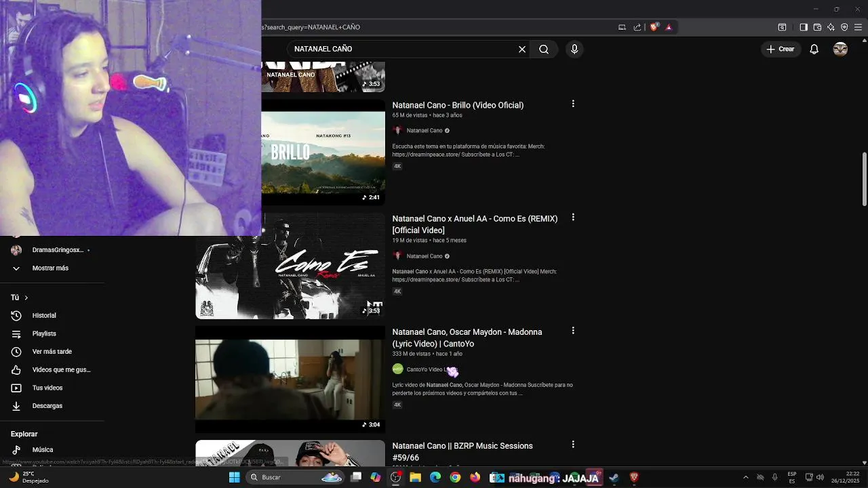
Task: Open Brave VPN shield icon
Action: [x=844, y=27]
